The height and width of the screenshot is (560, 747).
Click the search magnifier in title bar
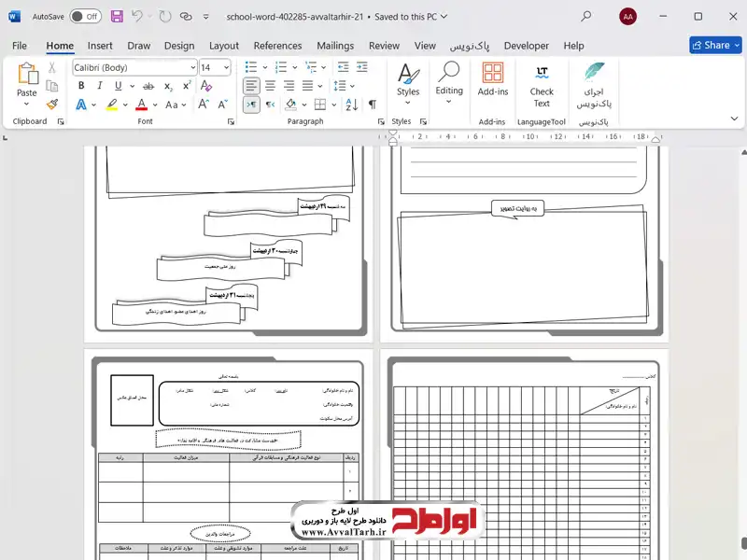click(585, 17)
